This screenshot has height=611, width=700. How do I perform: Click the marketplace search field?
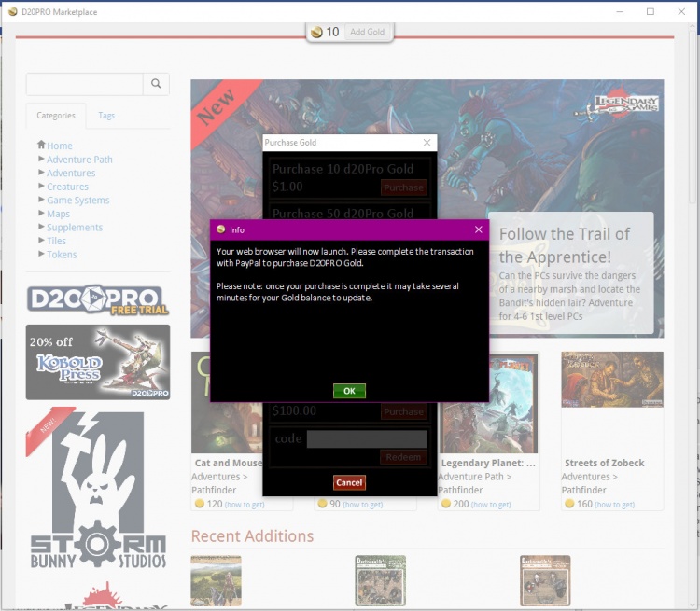pos(85,84)
